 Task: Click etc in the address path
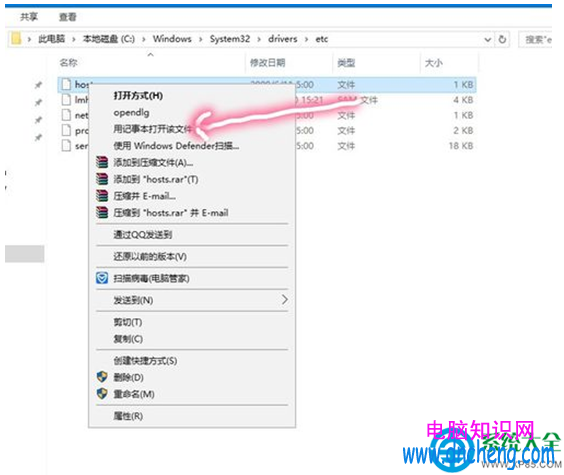pos(322,39)
